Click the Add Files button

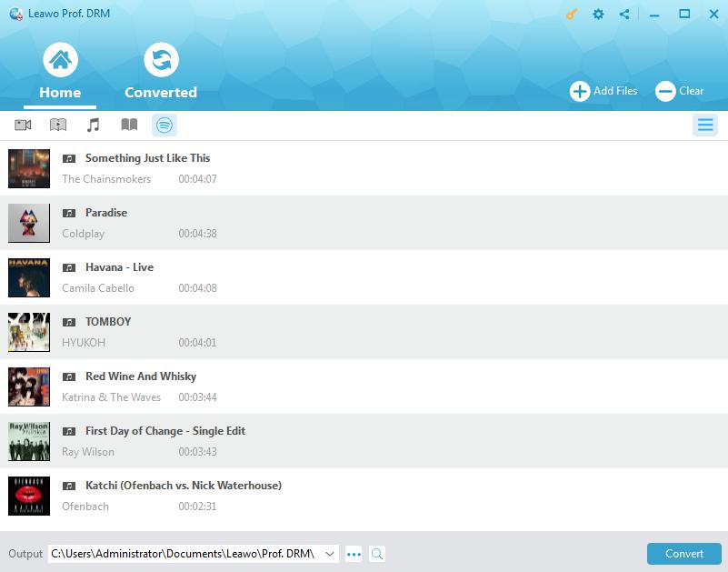click(x=603, y=91)
